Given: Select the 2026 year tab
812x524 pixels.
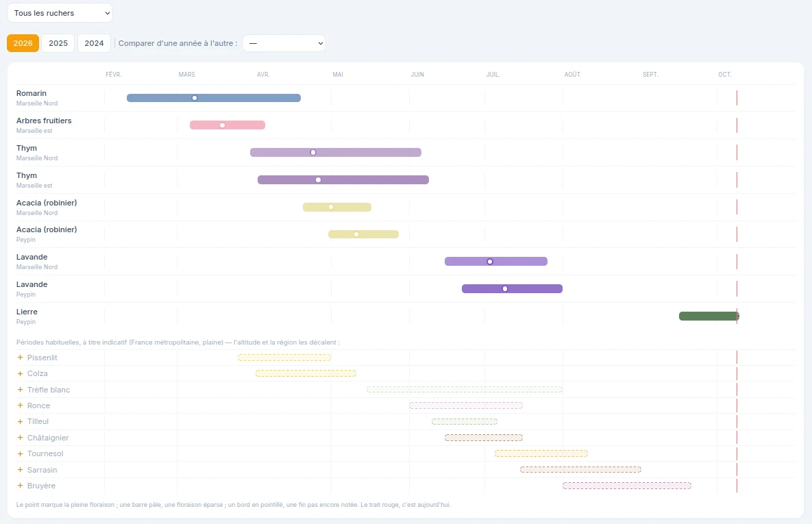Looking at the screenshot, I should click(23, 43).
